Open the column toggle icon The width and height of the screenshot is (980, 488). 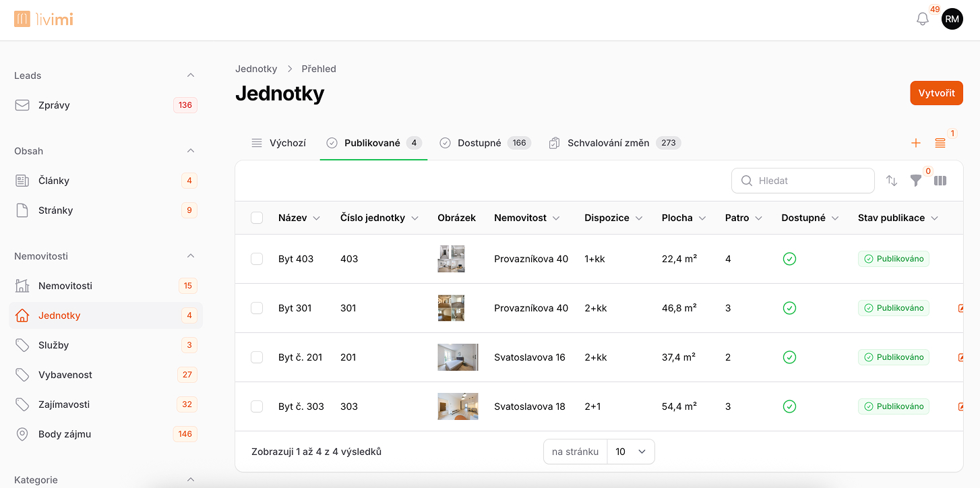click(940, 181)
